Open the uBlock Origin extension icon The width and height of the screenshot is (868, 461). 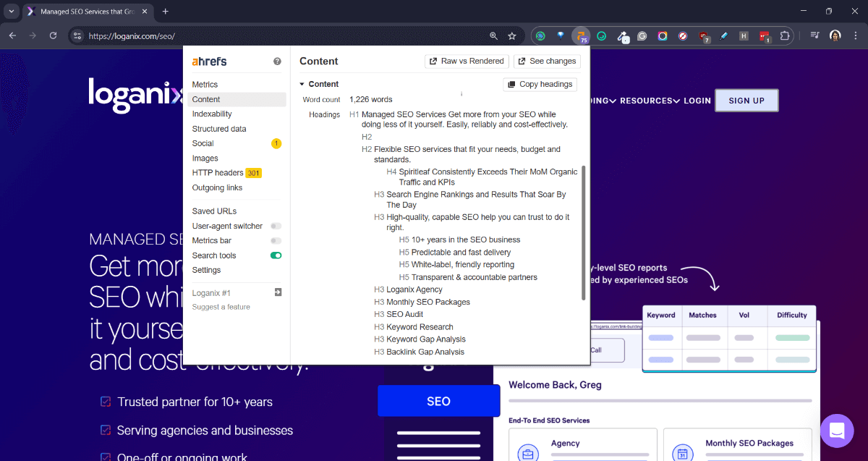(703, 35)
